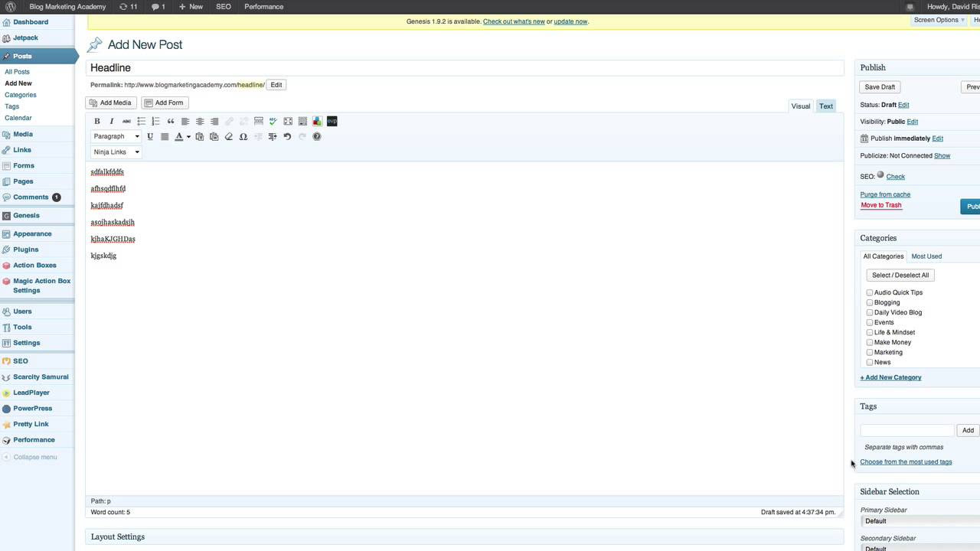The width and height of the screenshot is (980, 551).
Task: Click the Add Media button
Action: pos(111,103)
